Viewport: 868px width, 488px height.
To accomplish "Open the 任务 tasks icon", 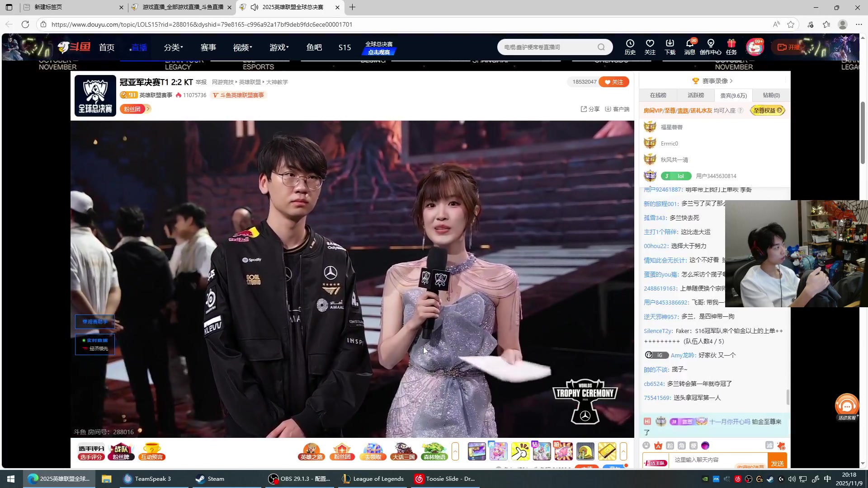I will 732,47.
